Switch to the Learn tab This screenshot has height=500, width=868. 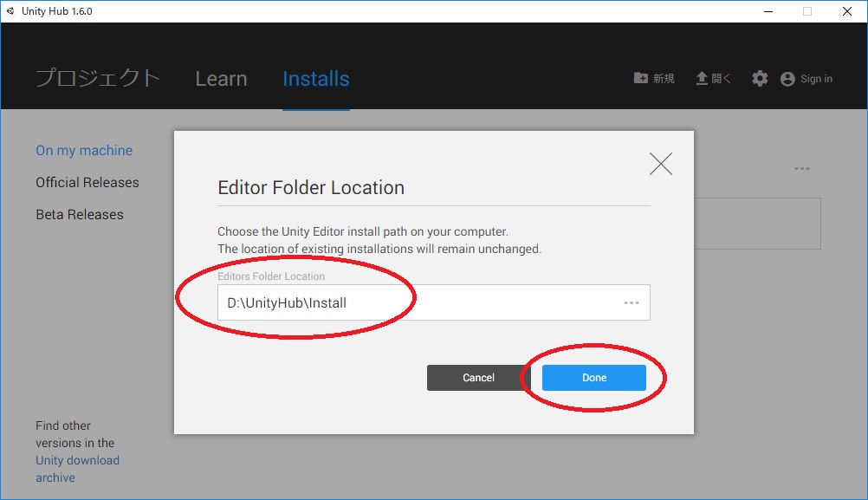221,79
